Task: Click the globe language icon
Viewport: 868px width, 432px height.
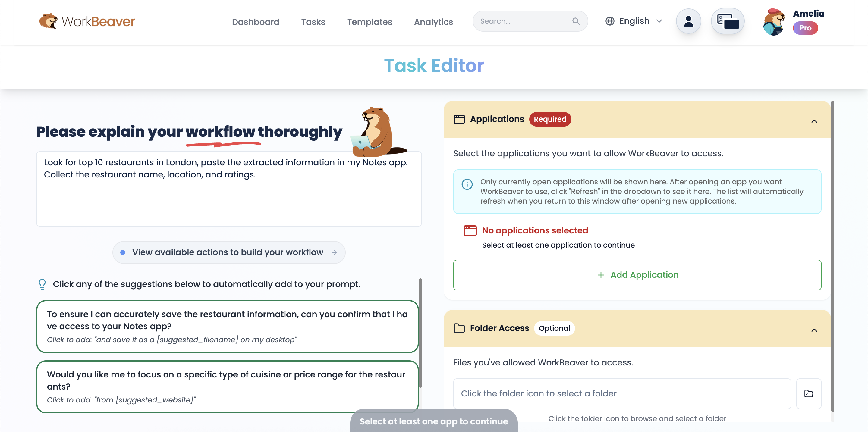Action: click(x=610, y=21)
